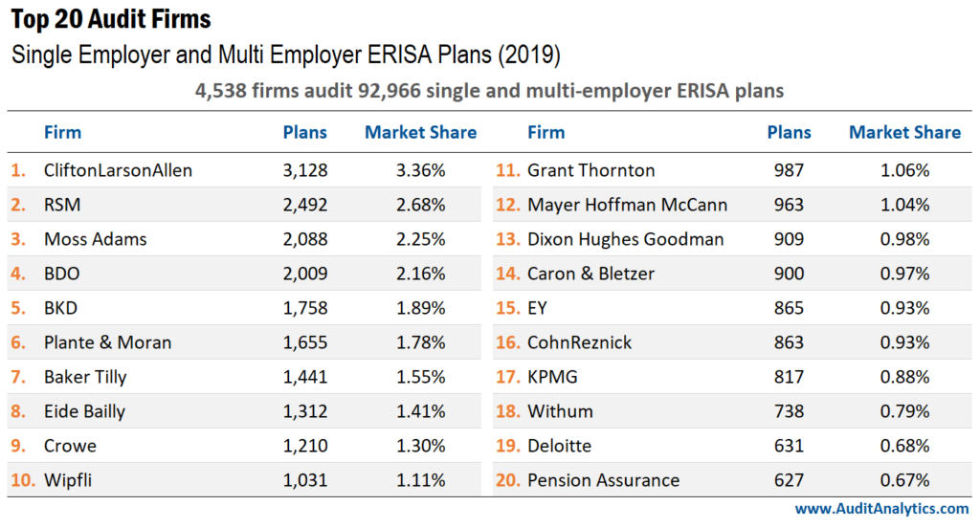Click the www.AuditAnalytics.com link
Image resolution: width=980 pixels, height=528 pixels.
pyautogui.click(x=881, y=509)
